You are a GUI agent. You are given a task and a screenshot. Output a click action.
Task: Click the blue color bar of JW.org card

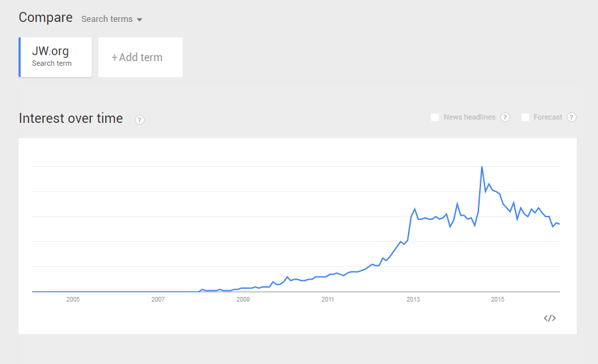point(20,57)
